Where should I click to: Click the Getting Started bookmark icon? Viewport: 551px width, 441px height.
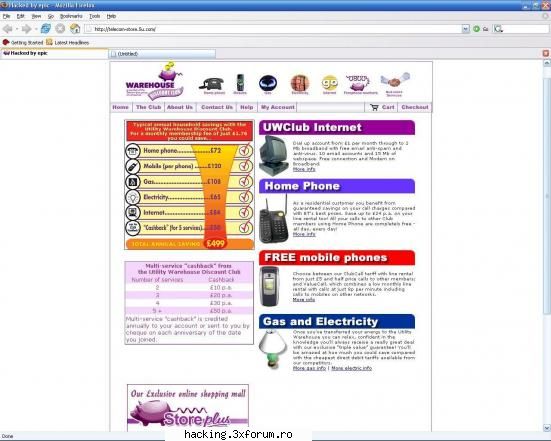click(x=6, y=42)
